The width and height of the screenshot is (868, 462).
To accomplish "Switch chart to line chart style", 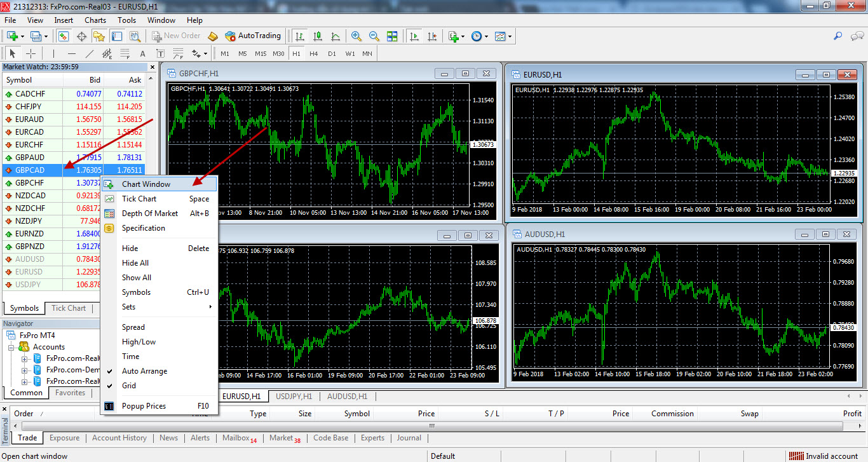I will (335, 36).
